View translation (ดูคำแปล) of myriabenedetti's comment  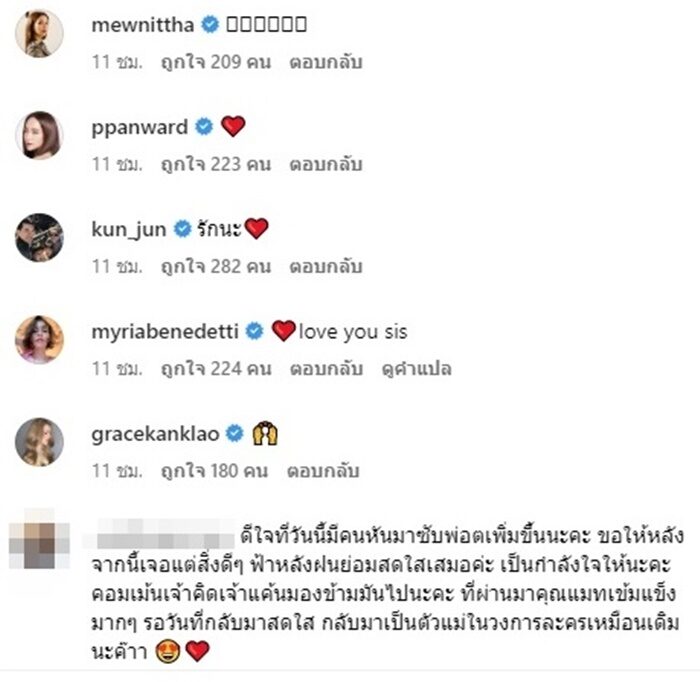417,369
